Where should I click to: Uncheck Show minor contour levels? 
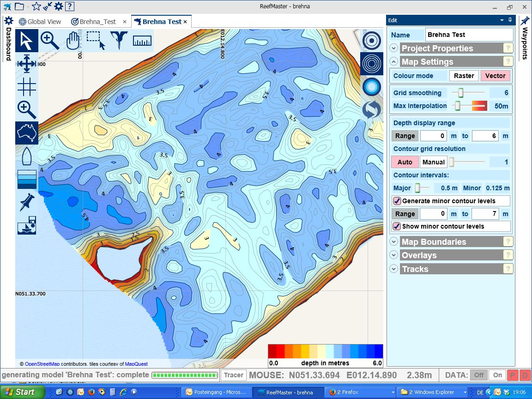[397, 226]
